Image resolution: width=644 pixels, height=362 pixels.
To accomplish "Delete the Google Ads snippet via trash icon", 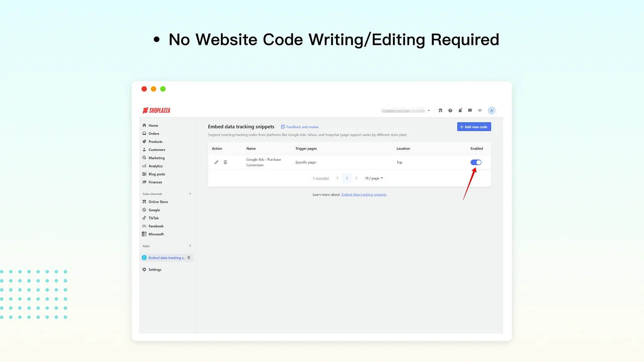I will tap(225, 162).
